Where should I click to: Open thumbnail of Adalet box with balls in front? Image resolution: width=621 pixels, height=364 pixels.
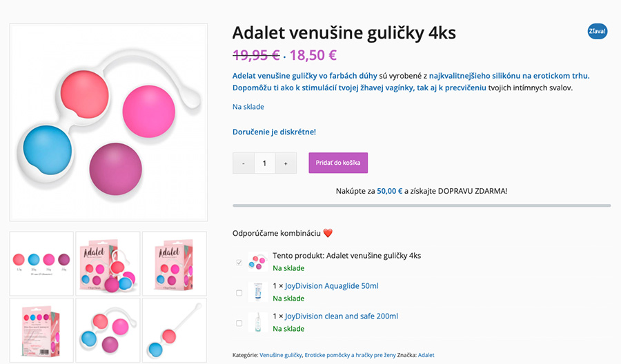pos(108,263)
